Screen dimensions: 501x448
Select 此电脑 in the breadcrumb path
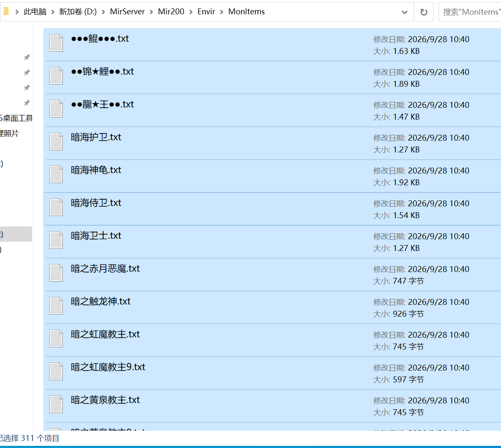point(35,12)
